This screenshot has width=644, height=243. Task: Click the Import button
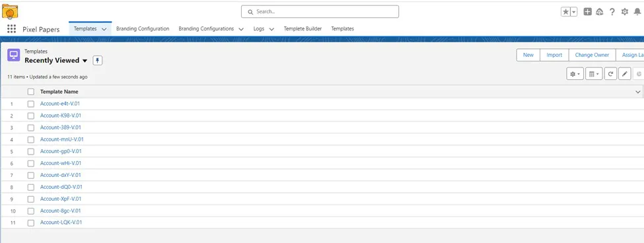coord(554,55)
